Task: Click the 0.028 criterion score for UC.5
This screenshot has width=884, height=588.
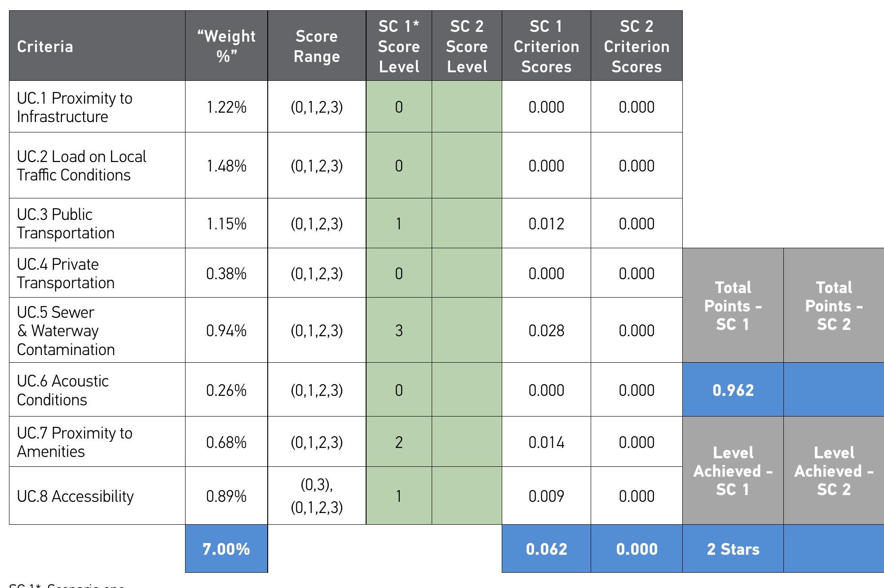Action: coord(546,330)
